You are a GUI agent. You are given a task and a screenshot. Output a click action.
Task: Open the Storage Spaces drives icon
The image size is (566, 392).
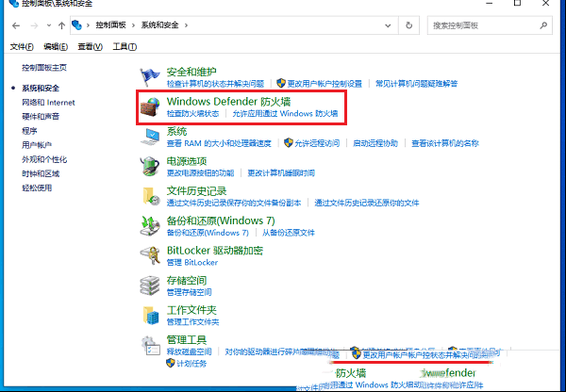150,286
